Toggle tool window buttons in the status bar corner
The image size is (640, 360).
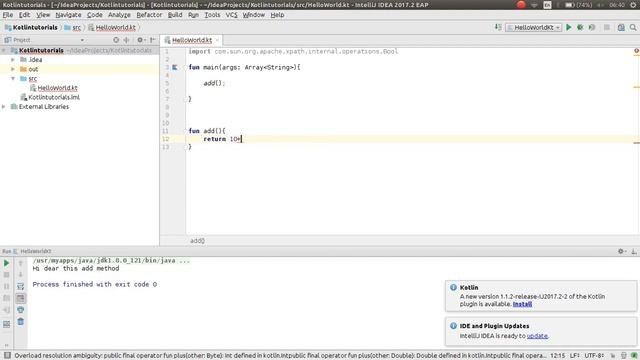point(7,356)
